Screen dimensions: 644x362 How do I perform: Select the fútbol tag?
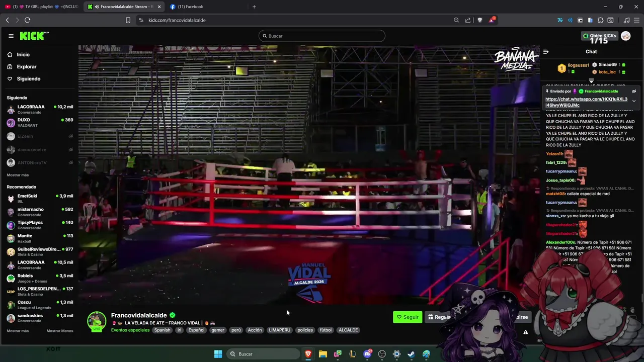[x=326, y=330]
